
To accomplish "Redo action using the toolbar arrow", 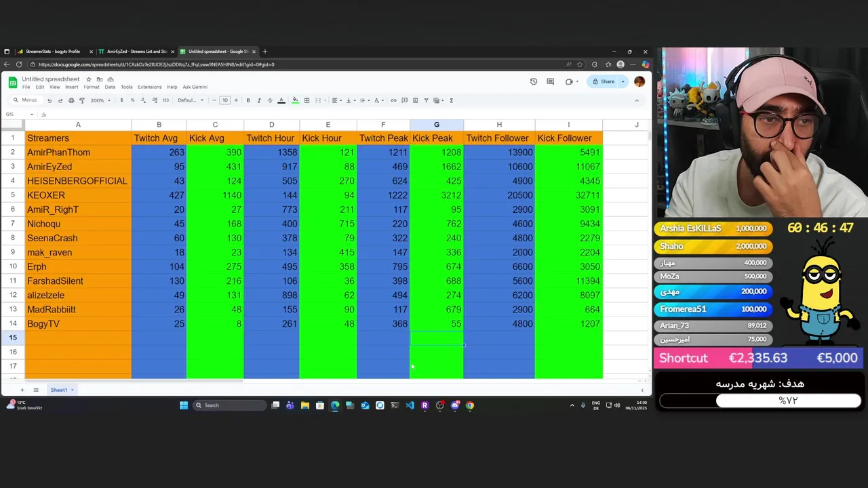I will pyautogui.click(x=60, y=100).
